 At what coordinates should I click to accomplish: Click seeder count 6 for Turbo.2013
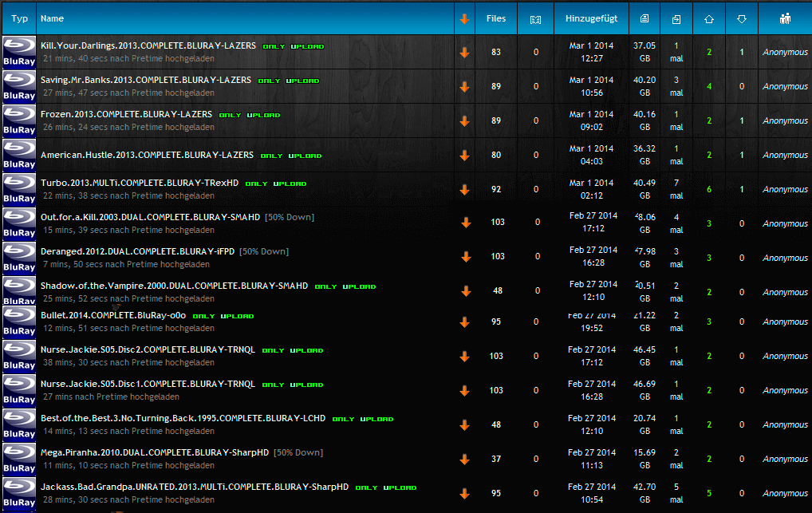(x=709, y=190)
